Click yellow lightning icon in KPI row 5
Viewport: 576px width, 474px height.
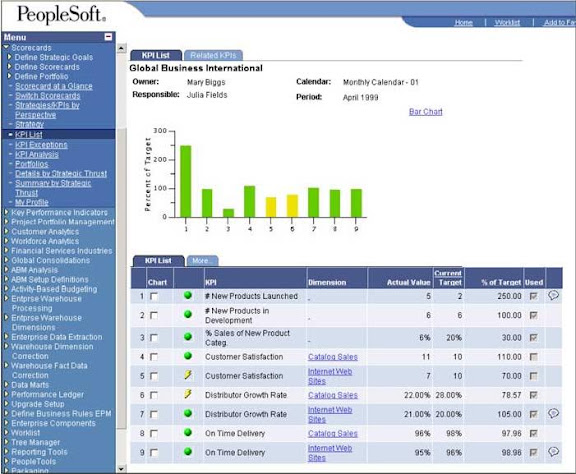188,375
